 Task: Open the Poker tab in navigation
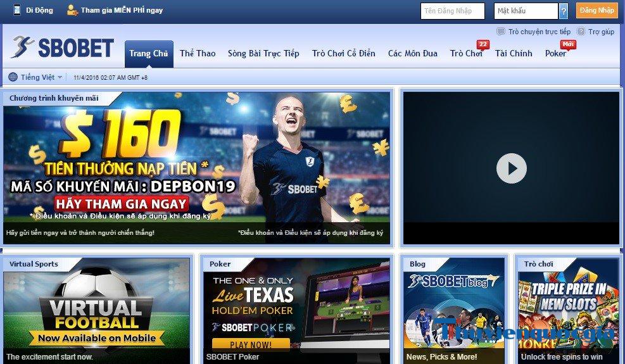point(555,53)
